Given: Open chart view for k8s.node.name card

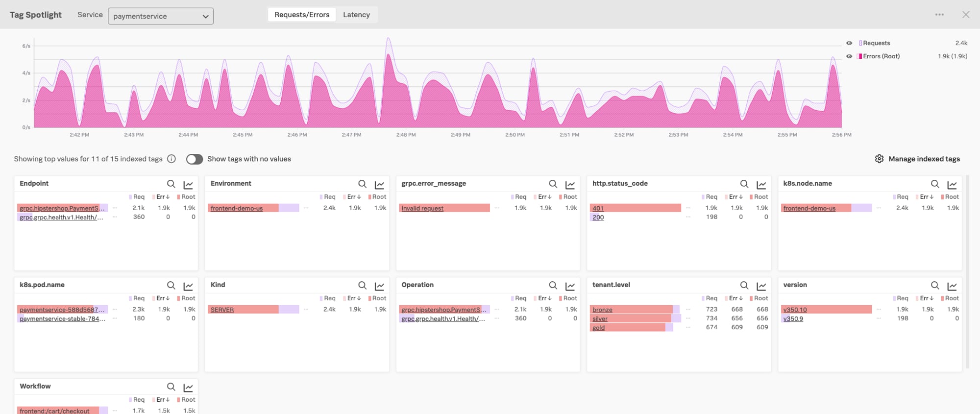Looking at the screenshot, I should pyautogui.click(x=952, y=184).
